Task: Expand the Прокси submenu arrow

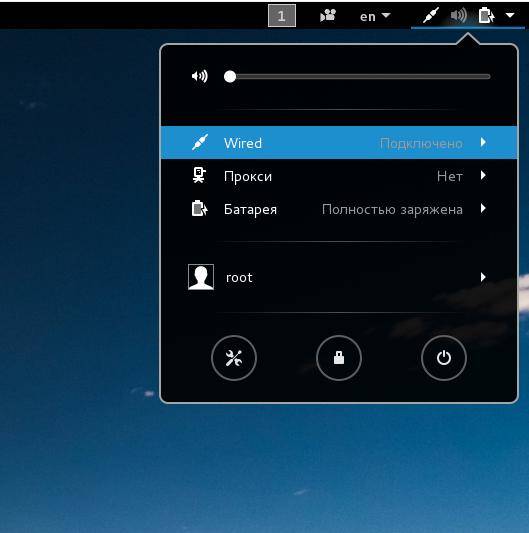Action: point(483,175)
